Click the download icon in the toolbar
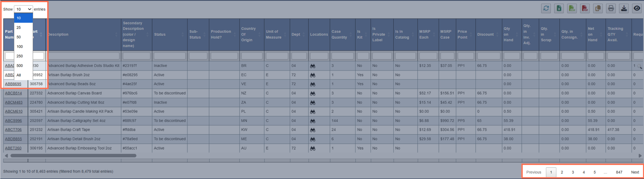The width and height of the screenshot is (644, 179). pyautogui.click(x=624, y=8)
